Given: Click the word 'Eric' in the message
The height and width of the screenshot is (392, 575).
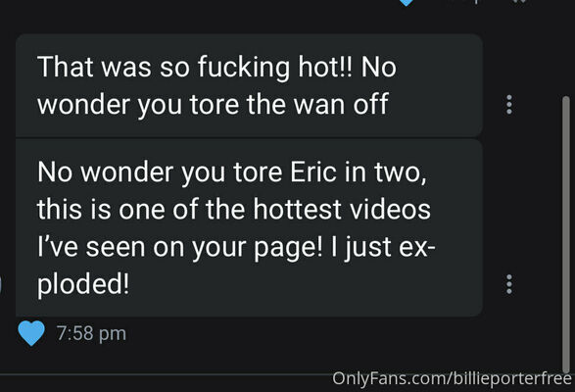Looking at the screenshot, I should click(313, 172).
